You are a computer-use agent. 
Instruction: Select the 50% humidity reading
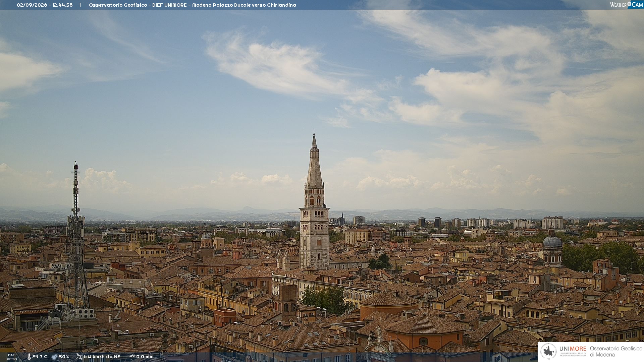tap(64, 357)
